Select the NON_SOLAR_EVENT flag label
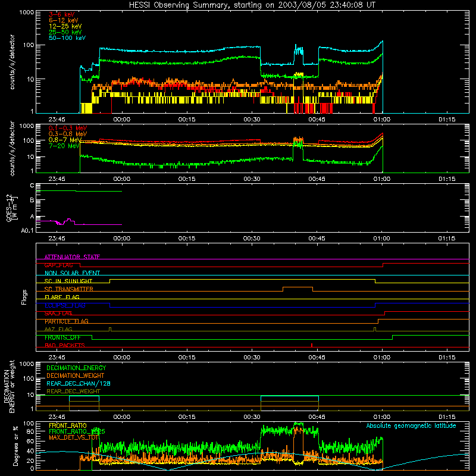This screenshot has width=476, height=476. point(72,273)
